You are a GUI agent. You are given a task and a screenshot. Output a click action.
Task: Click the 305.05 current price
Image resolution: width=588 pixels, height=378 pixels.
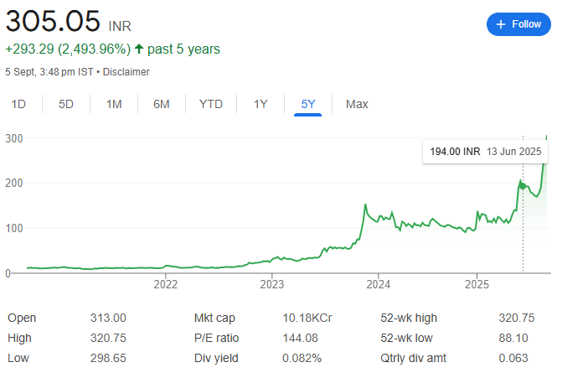(x=53, y=21)
